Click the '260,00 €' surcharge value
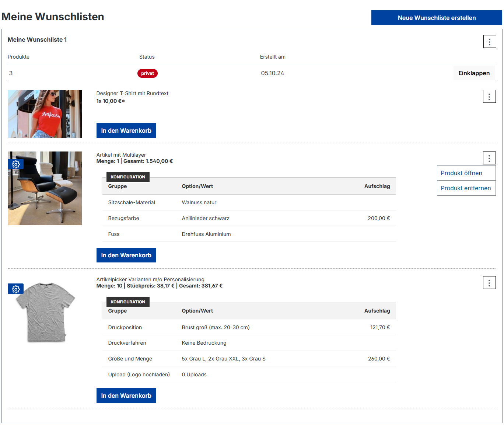Viewport: 504px width, 425px height. click(379, 359)
